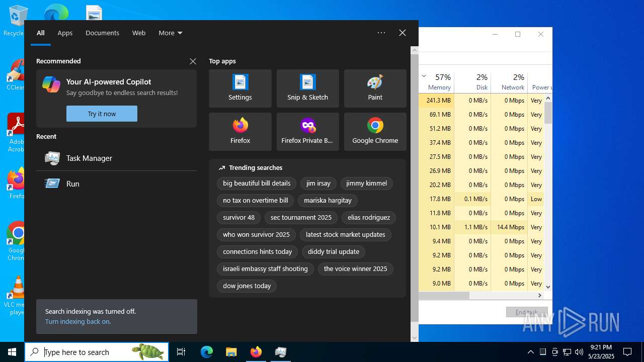Open File Explorer from the taskbar
This screenshot has width=644, height=362.
point(231,352)
